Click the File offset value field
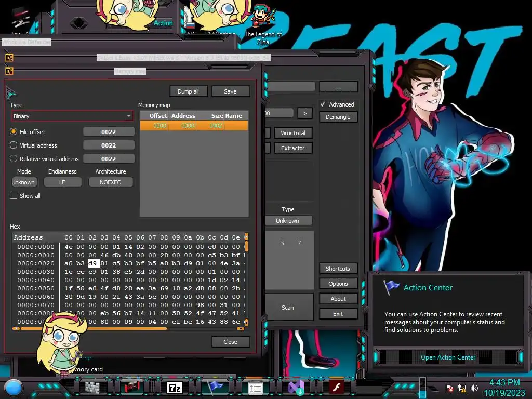 [109, 131]
